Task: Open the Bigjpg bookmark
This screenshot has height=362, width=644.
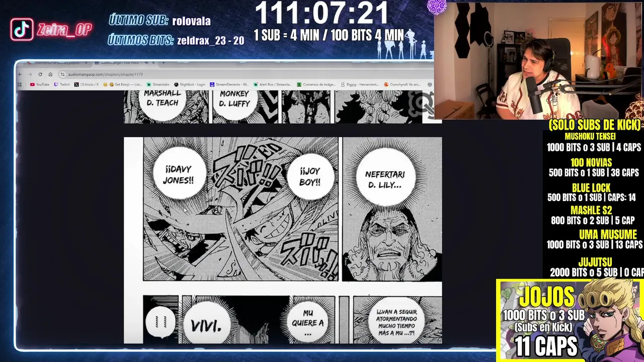Action: tap(359, 84)
